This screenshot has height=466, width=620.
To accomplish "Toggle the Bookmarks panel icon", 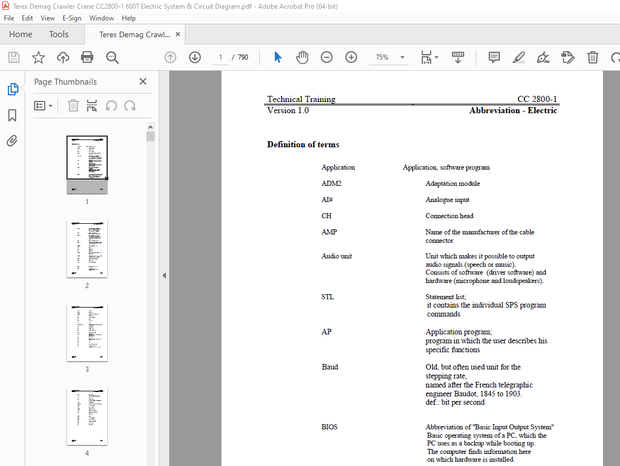I will pyautogui.click(x=13, y=115).
